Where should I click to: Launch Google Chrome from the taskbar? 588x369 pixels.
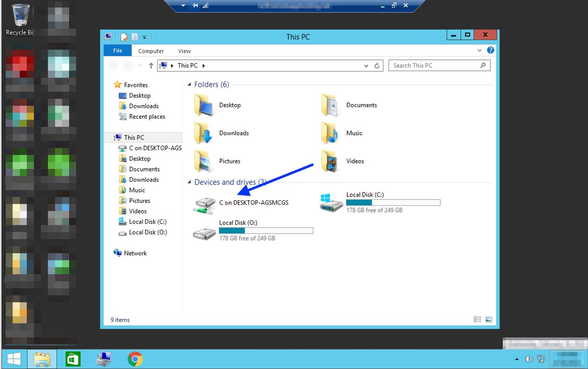(x=135, y=358)
